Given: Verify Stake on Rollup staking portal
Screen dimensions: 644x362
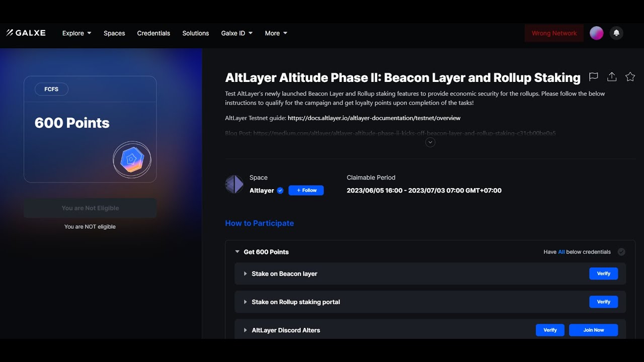Looking at the screenshot, I should (603, 302).
